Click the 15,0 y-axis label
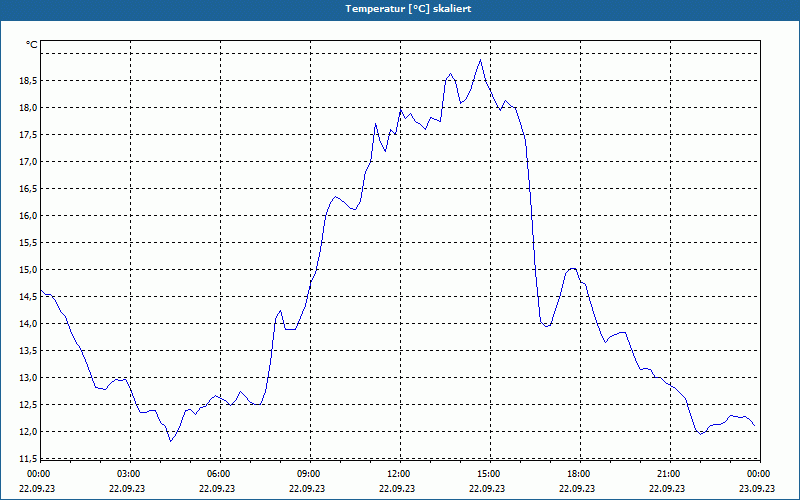 pos(27,270)
